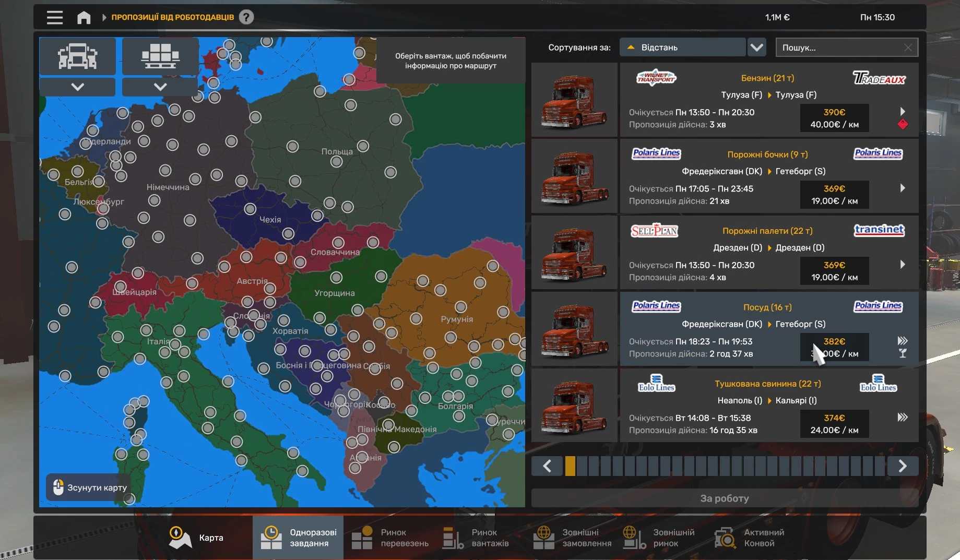Open the Зовнішні замовлення tab
The width and height of the screenshot is (960, 560).
(572, 538)
